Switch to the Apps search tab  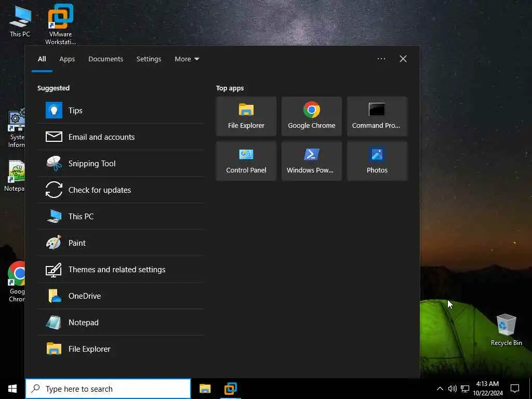pyautogui.click(x=67, y=59)
